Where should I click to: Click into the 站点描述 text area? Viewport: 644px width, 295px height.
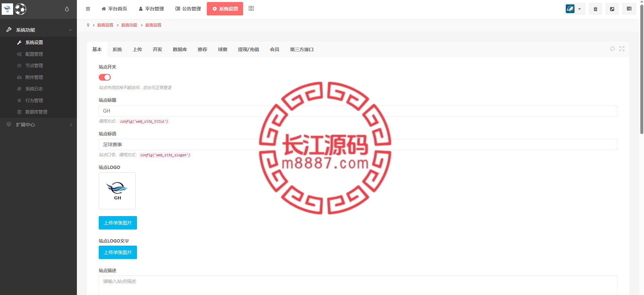358,285
